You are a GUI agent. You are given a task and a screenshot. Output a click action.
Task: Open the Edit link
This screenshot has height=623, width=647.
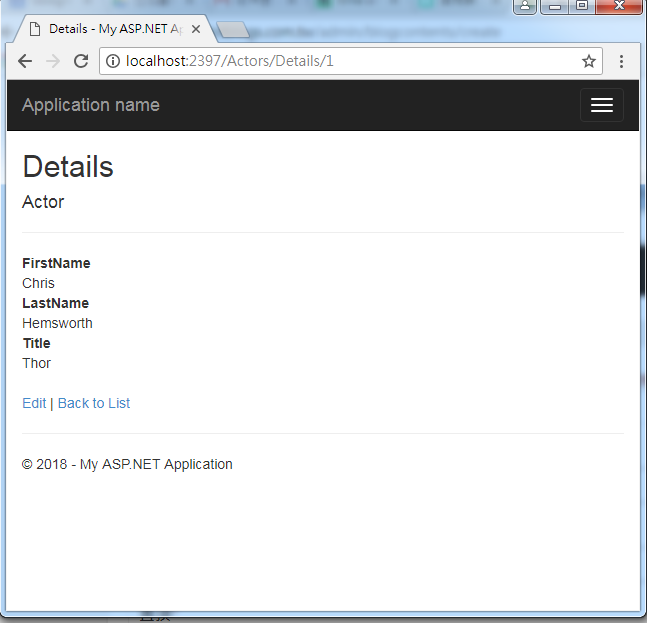click(x=34, y=403)
